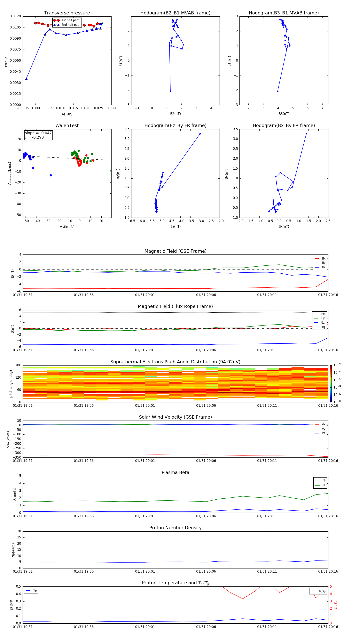Click the 'Solar Wind Velocity (GSE Frame)' title
The width and height of the screenshot is (351, 644).
175,417
